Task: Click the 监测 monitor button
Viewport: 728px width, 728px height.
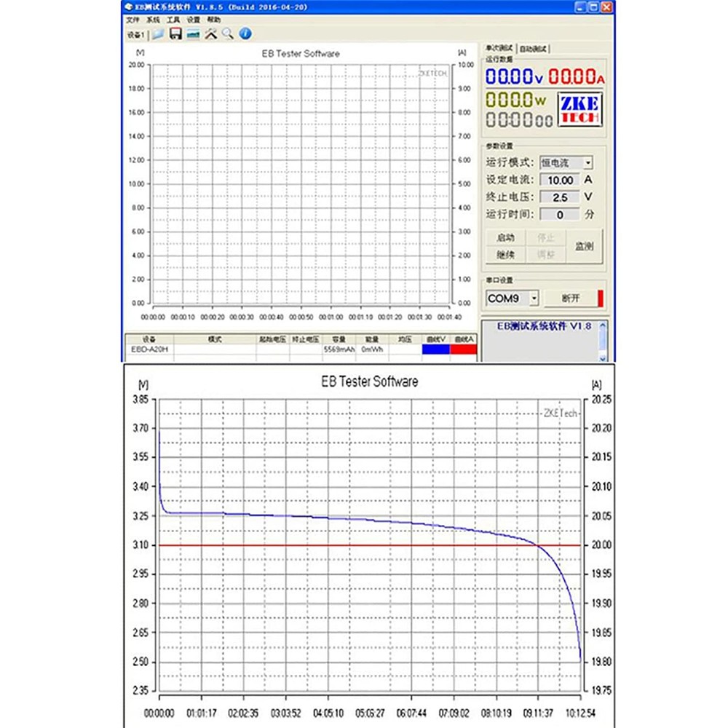Action: [584, 246]
